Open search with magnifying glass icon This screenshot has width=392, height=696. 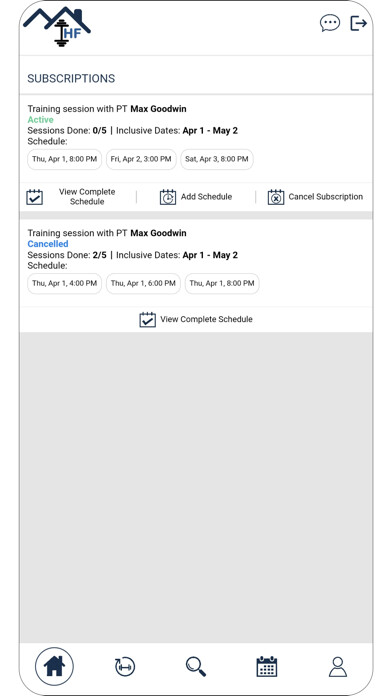coord(196,667)
